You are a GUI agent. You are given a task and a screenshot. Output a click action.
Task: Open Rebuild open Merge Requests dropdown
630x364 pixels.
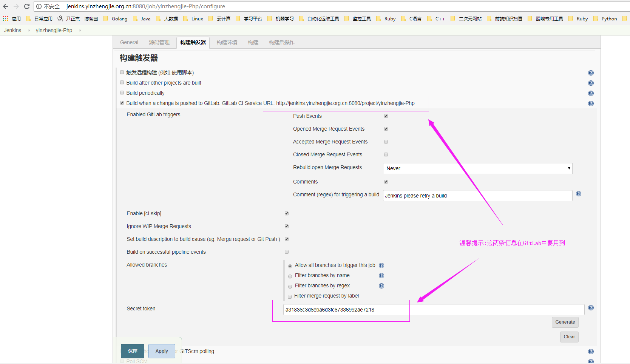477,168
